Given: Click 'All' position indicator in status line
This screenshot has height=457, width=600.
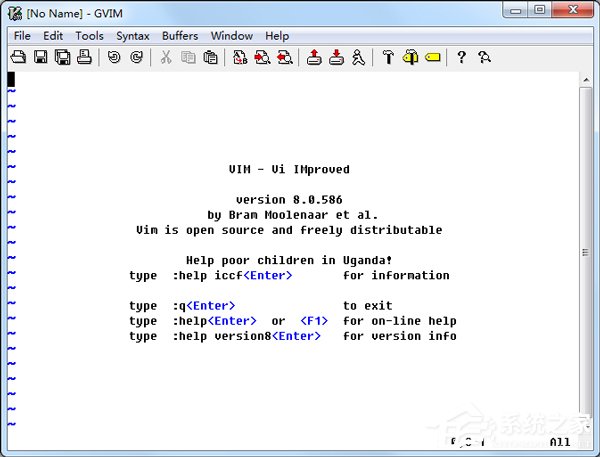Looking at the screenshot, I should pos(560,442).
